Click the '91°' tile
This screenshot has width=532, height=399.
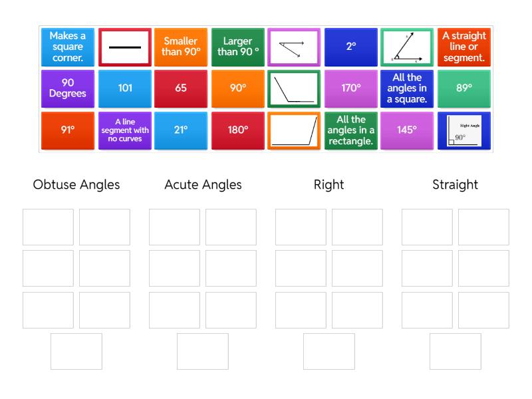coord(68,130)
